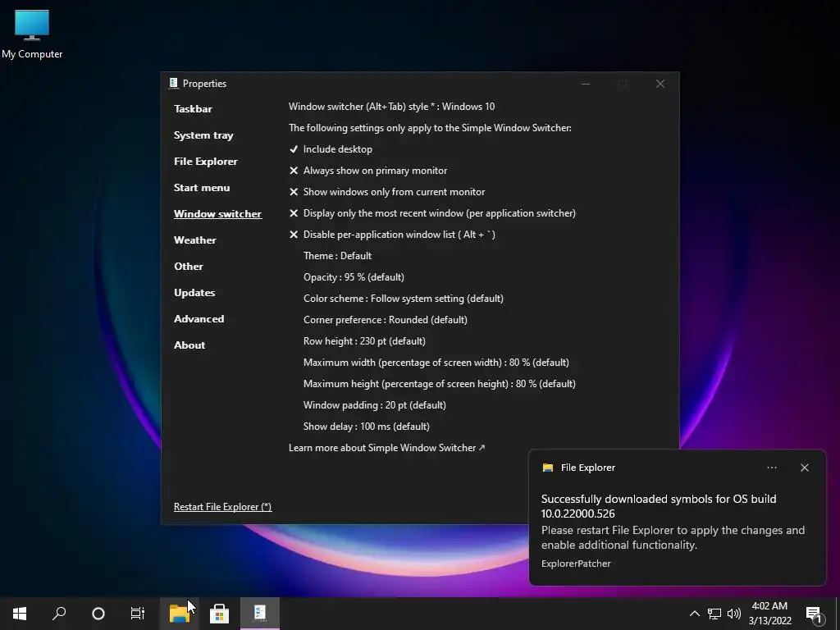Open the Advanced section
The height and width of the screenshot is (630, 840).
pos(199,319)
